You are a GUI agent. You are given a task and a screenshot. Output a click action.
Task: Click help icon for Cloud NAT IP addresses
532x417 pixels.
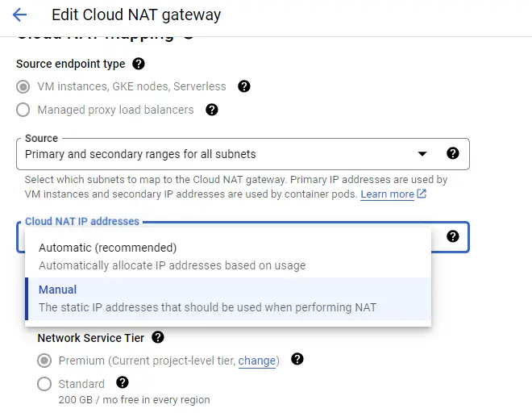(x=453, y=236)
